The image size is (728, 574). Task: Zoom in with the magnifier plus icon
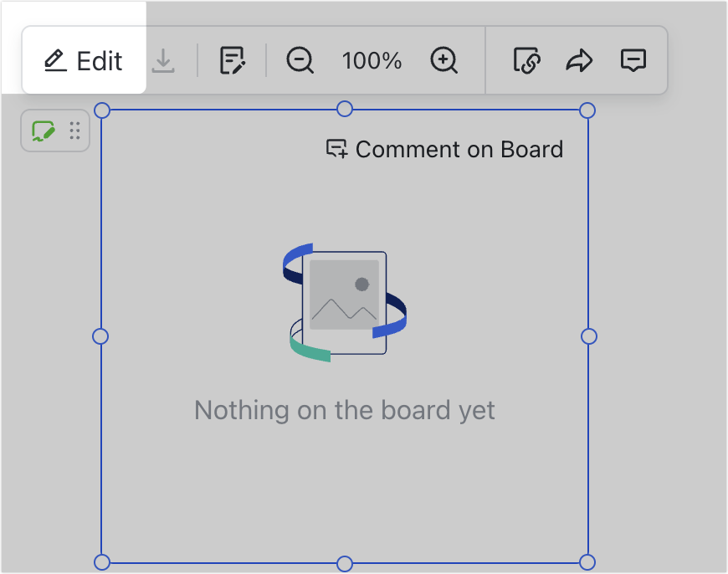click(444, 60)
